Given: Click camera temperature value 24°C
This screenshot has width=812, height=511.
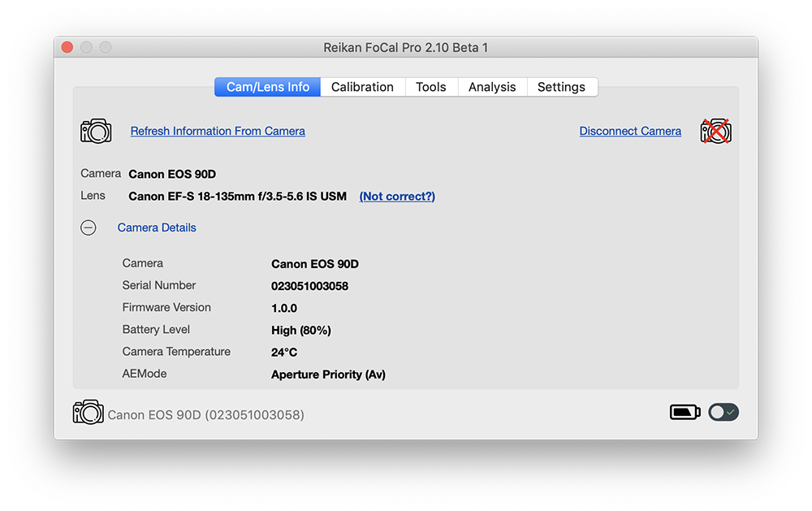Looking at the screenshot, I should click(284, 353).
